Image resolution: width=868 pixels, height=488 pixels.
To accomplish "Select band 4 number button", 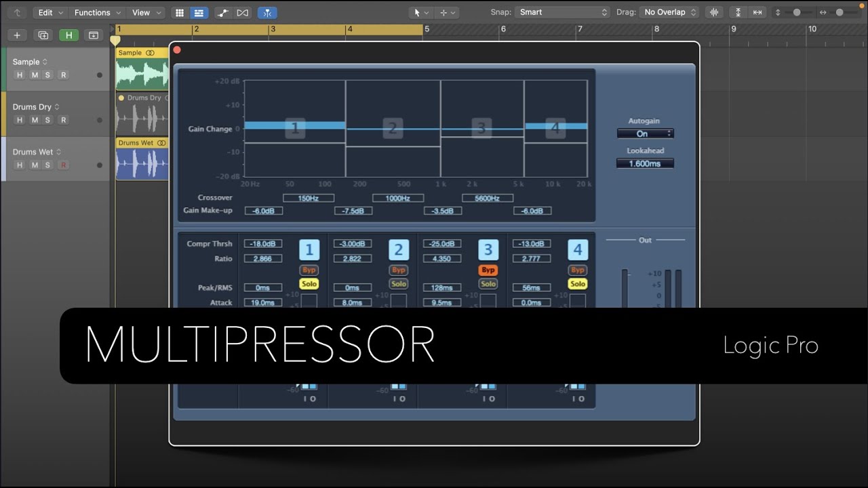I will point(578,250).
